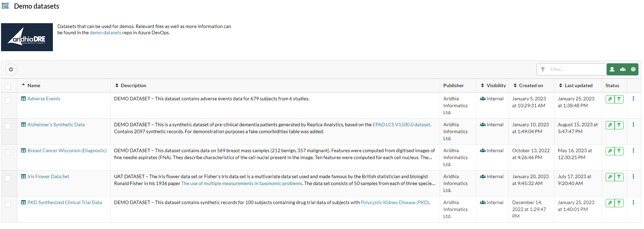Tick the checkbox for Alzheimer's Synthetic Data row

tap(8, 126)
